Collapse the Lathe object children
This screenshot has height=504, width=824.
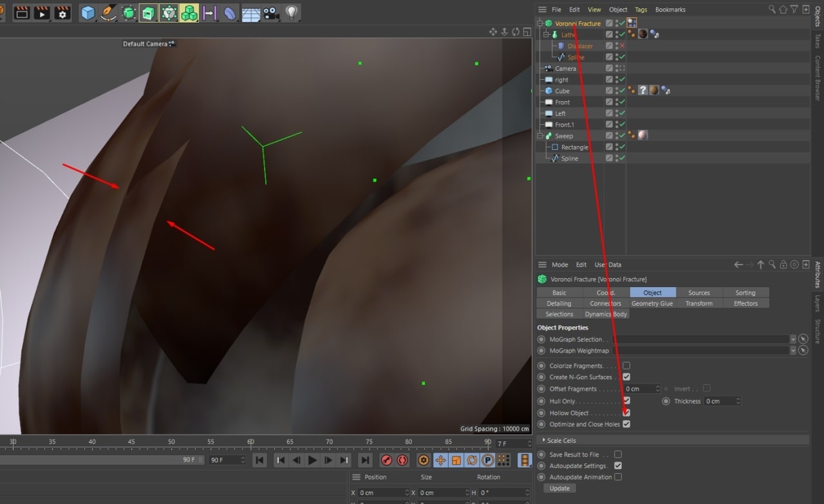point(546,35)
